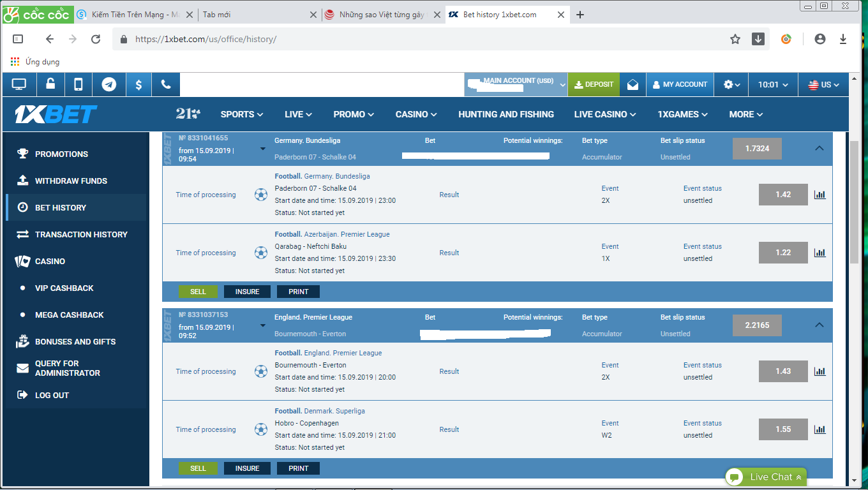Open dropdown arrow beside bet 8331041655 date
Image resolution: width=868 pixels, height=490 pixels.
pyautogui.click(x=262, y=149)
